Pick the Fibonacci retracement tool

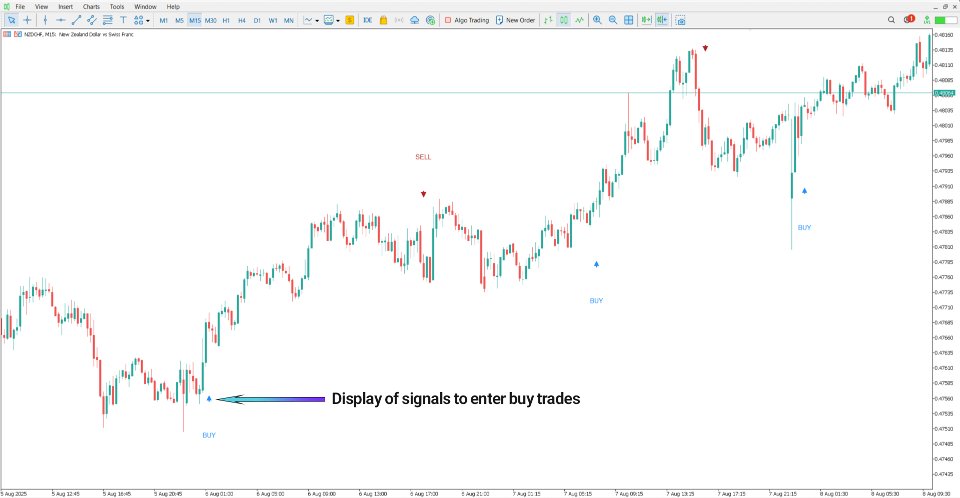(108, 20)
